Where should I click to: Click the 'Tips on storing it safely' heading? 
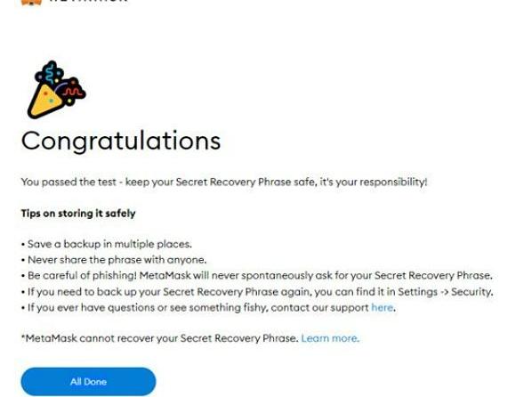click(x=78, y=214)
